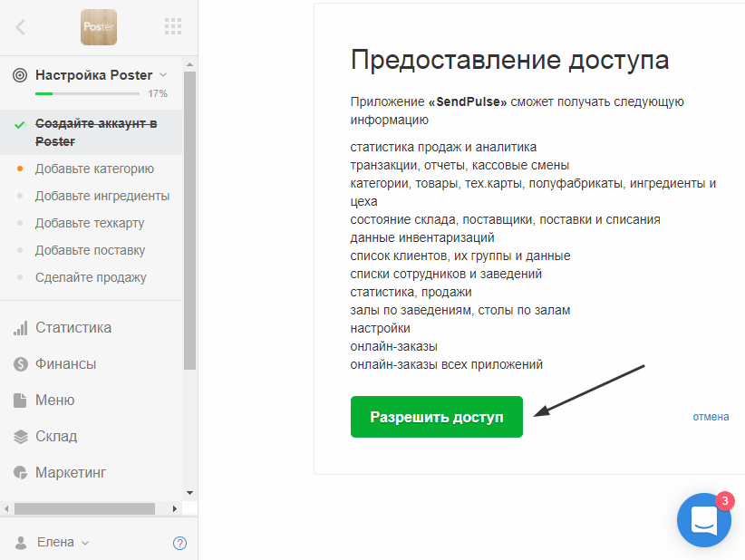The height and width of the screenshot is (560, 745).
Task: Open the Маркетинг menu section
Action: tap(71, 473)
